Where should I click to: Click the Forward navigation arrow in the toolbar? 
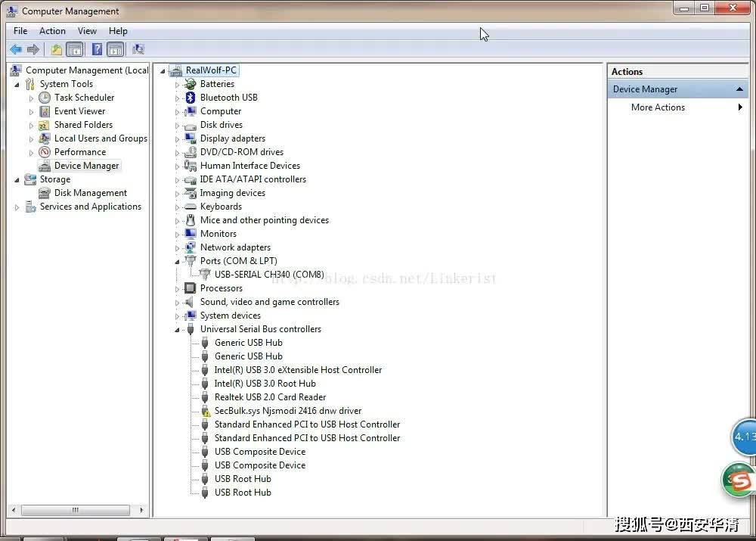[33, 49]
